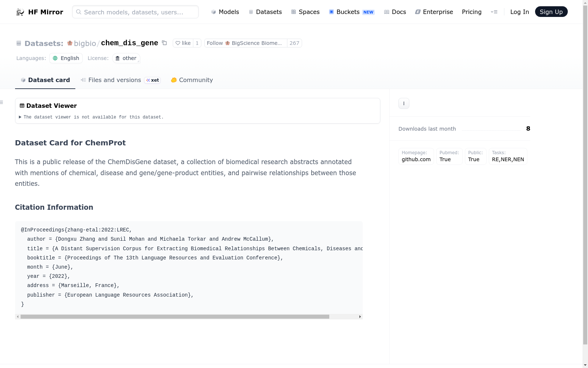Click the bigbio organization avatar icon
Image resolution: width=588 pixels, height=368 pixels.
(70, 43)
